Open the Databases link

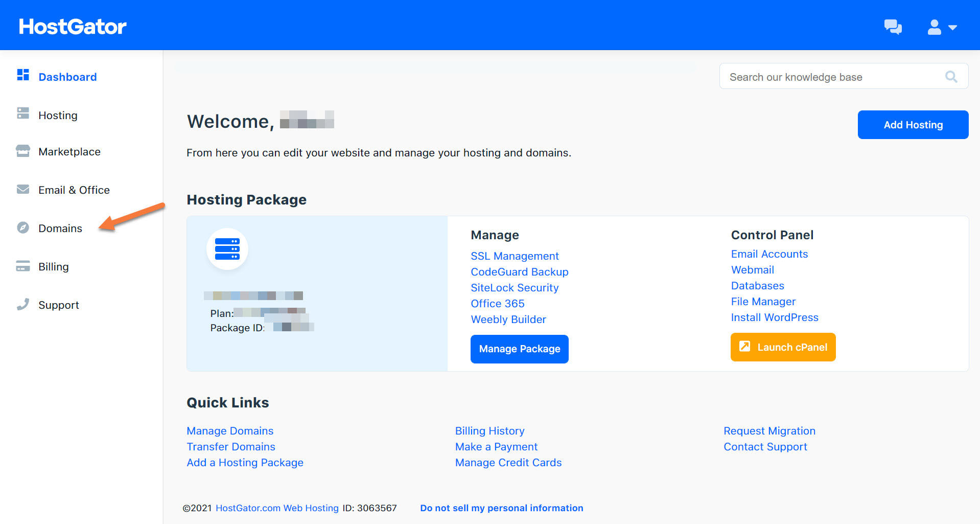pos(758,286)
